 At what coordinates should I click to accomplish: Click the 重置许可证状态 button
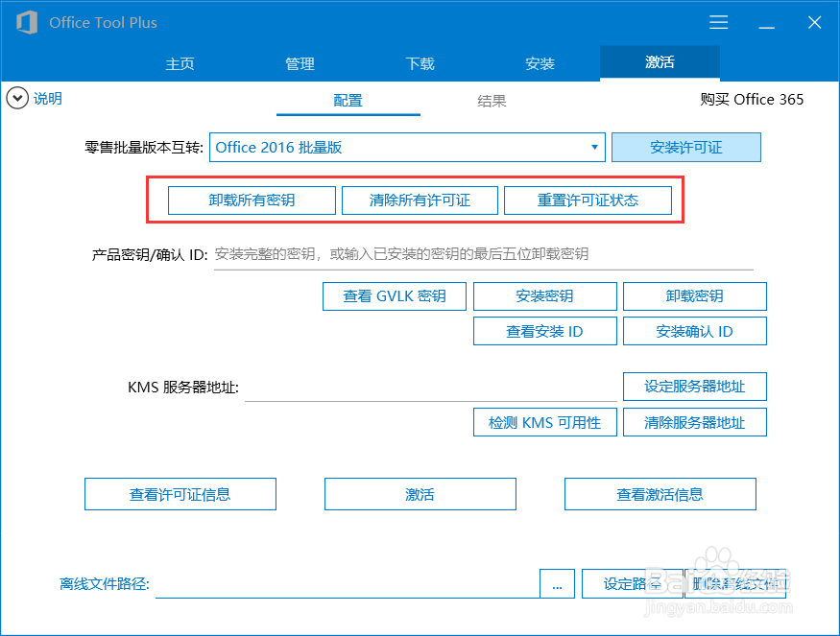pyautogui.click(x=588, y=200)
